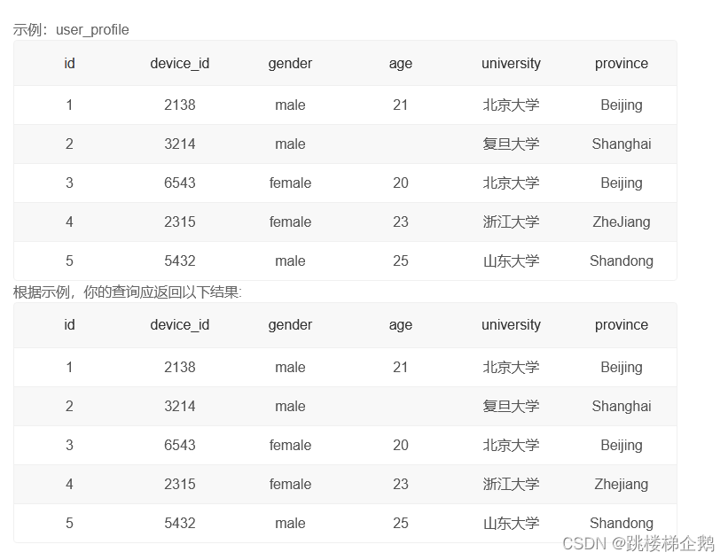This screenshot has height=560, width=728.
Task: Select the university header in first table
Action: pos(511,63)
